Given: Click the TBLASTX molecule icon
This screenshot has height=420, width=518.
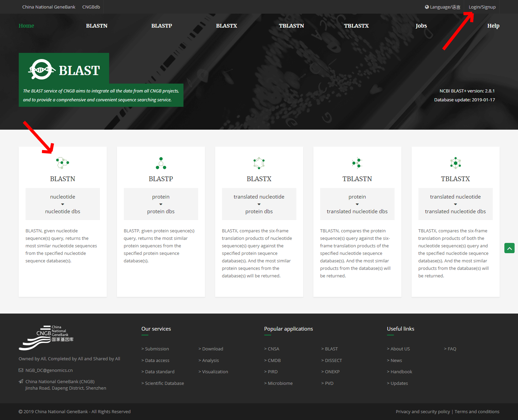Looking at the screenshot, I should [x=456, y=163].
